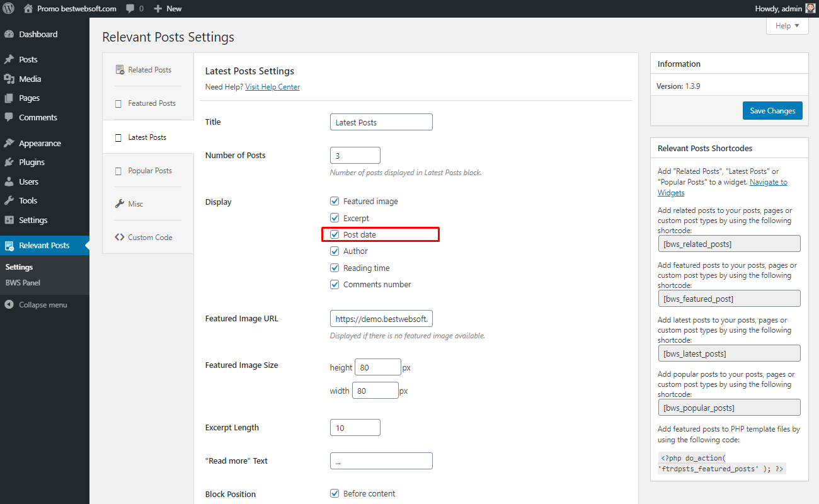The image size is (819, 504).
Task: Open the Dashboard menu icon
Action: [x=9, y=34]
